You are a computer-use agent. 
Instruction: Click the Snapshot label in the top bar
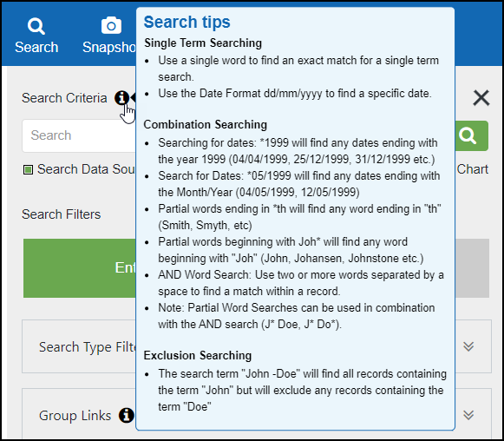click(109, 47)
